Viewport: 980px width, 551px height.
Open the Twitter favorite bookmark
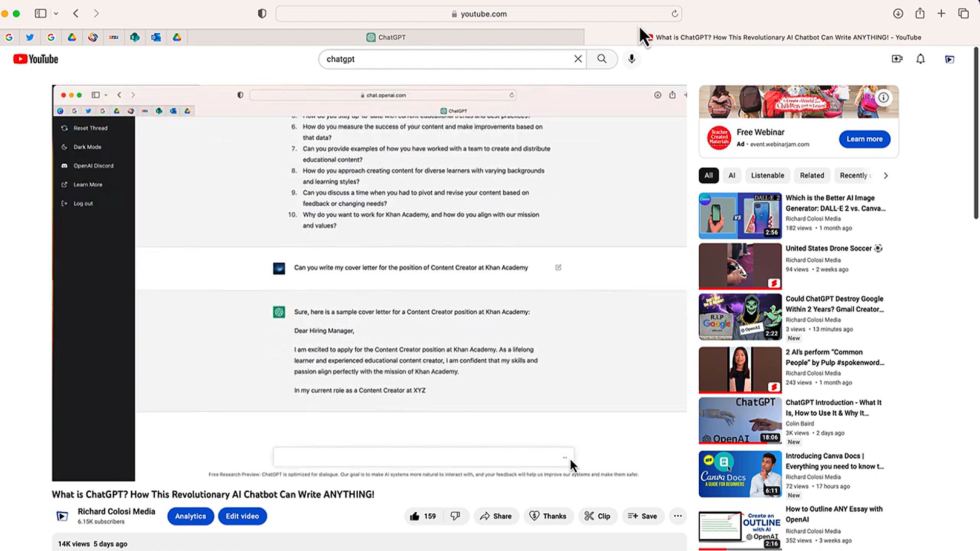click(30, 37)
